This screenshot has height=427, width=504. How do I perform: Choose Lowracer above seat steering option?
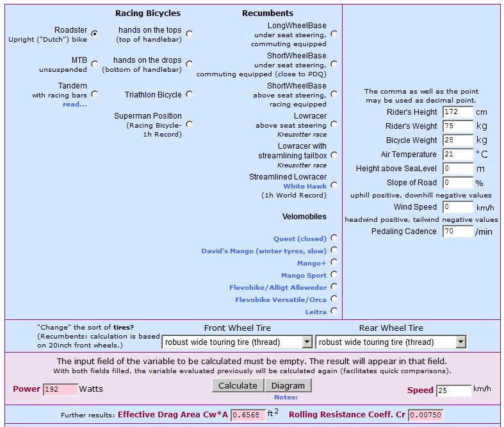coord(334,124)
